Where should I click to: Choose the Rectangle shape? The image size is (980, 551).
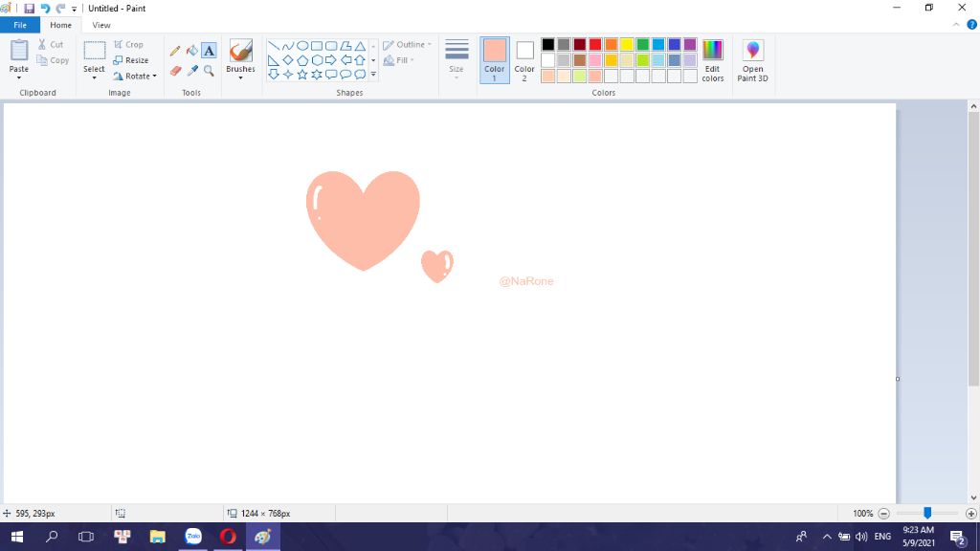click(x=317, y=46)
